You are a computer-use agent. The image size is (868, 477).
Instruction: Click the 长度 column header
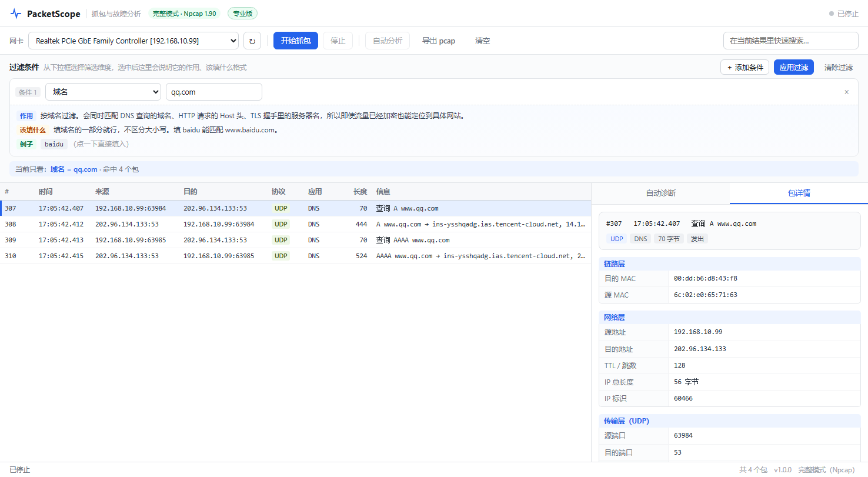pyautogui.click(x=360, y=192)
